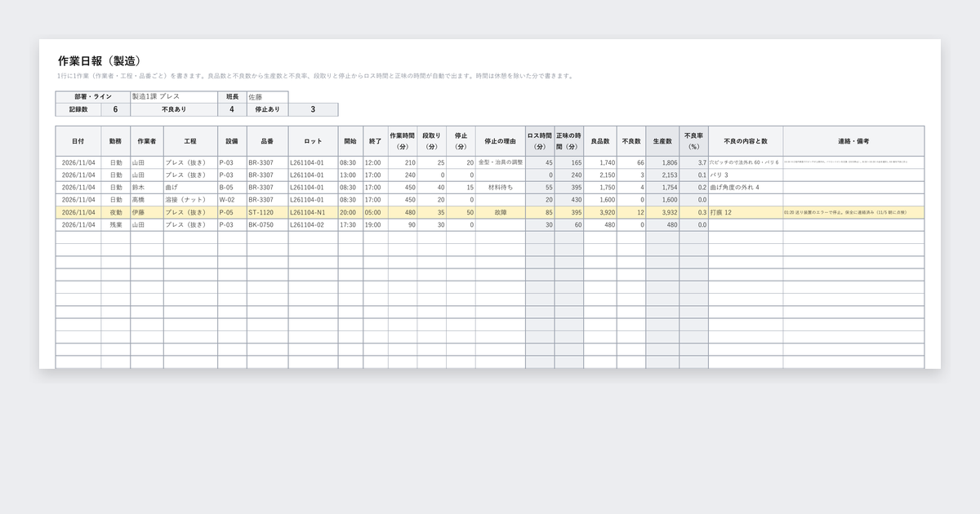This screenshot has height=514, width=980.
Task: Select equipment cell W-02
Action: pos(232,199)
